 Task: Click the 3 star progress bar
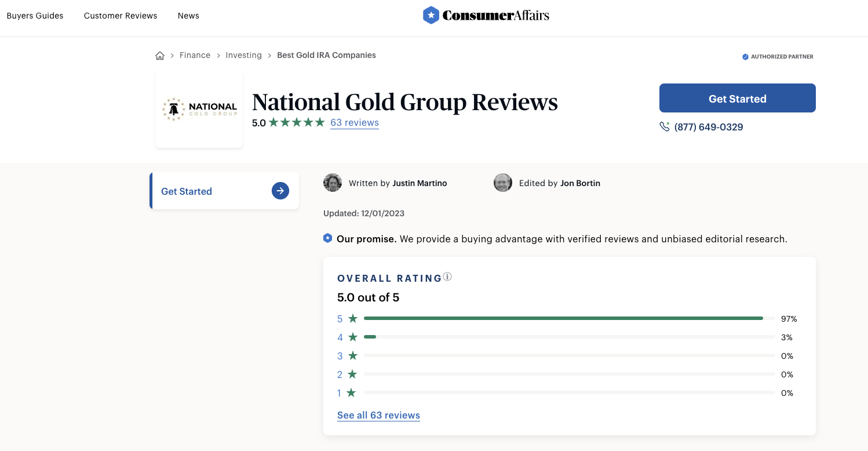point(570,355)
